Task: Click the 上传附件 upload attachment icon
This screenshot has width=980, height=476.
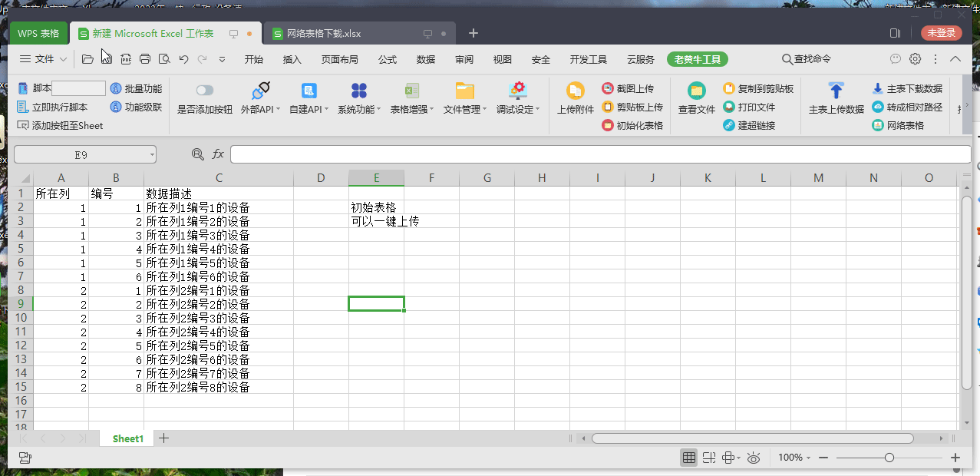Action: 575,91
